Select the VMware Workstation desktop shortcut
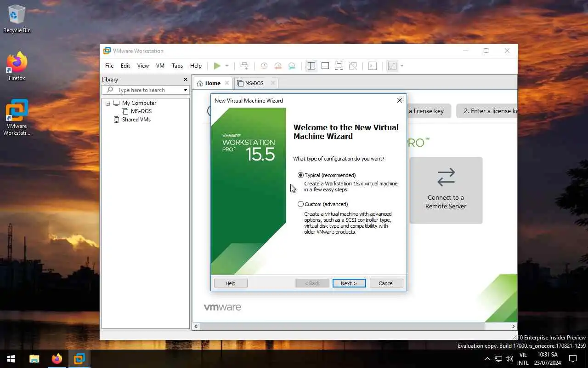 point(17,117)
